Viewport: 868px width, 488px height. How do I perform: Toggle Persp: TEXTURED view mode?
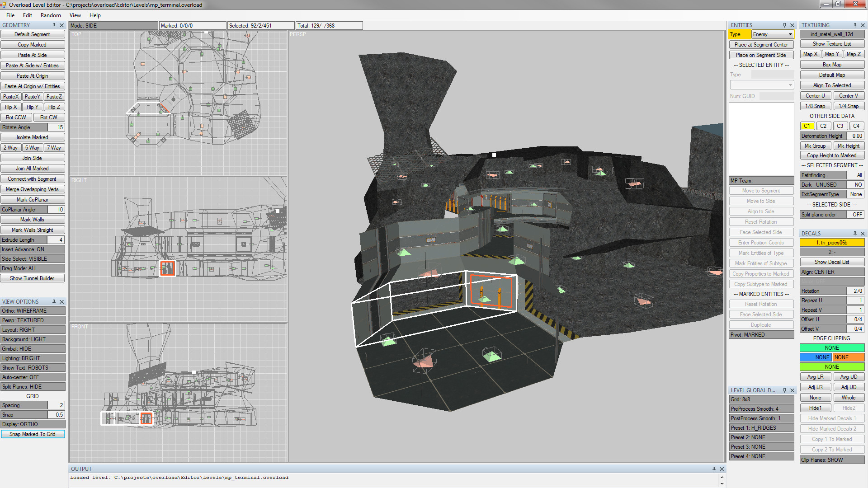33,320
